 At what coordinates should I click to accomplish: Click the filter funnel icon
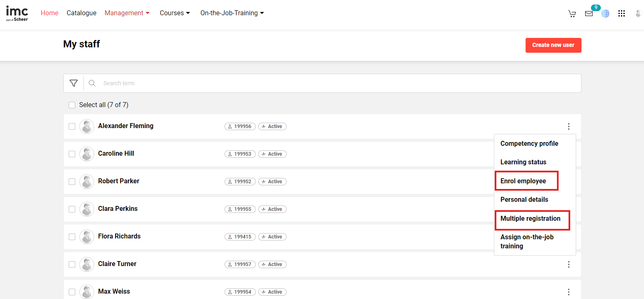[x=74, y=83]
